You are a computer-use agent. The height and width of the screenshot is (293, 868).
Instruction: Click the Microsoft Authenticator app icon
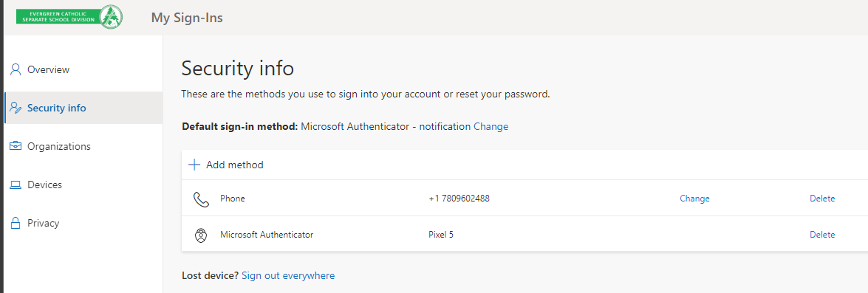pyautogui.click(x=200, y=235)
